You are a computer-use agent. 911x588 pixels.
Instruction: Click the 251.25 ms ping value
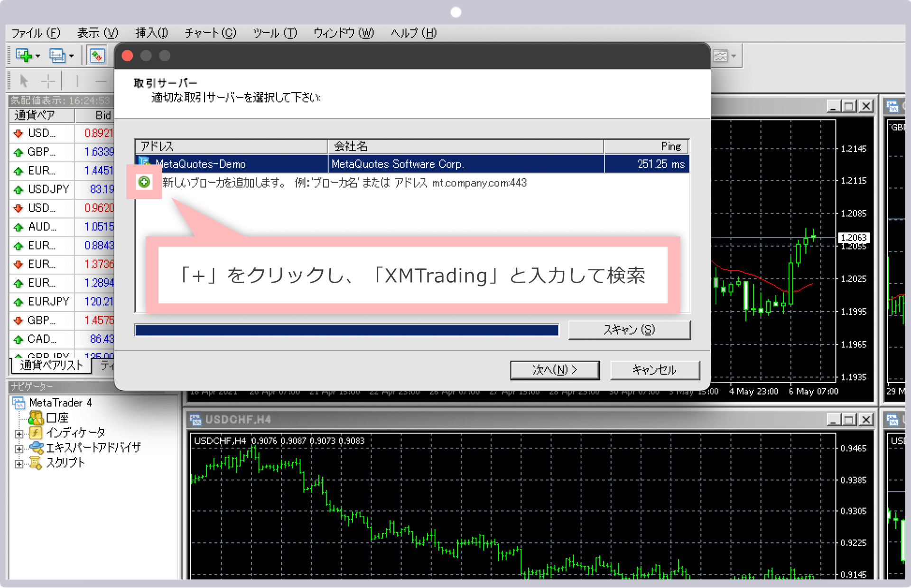(x=660, y=164)
